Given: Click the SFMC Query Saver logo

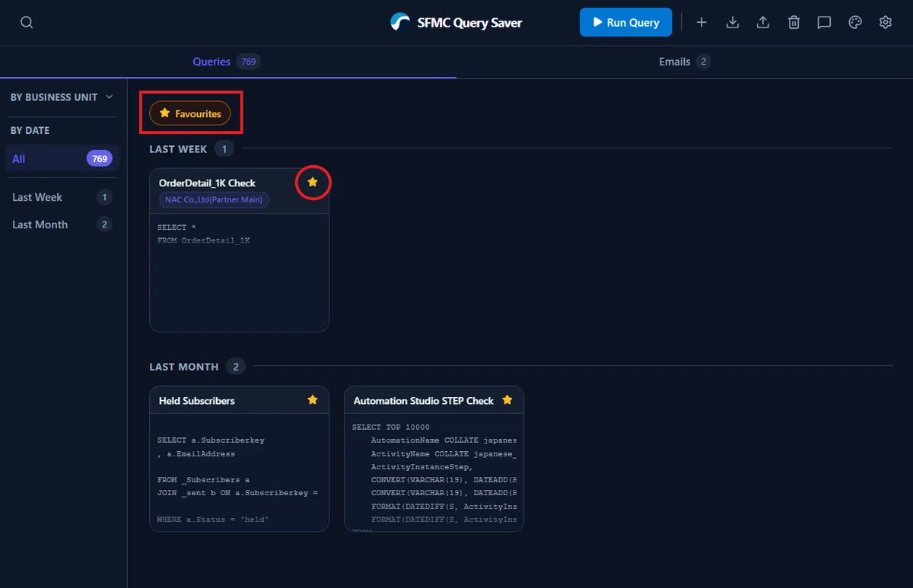Looking at the screenshot, I should 400,23.
